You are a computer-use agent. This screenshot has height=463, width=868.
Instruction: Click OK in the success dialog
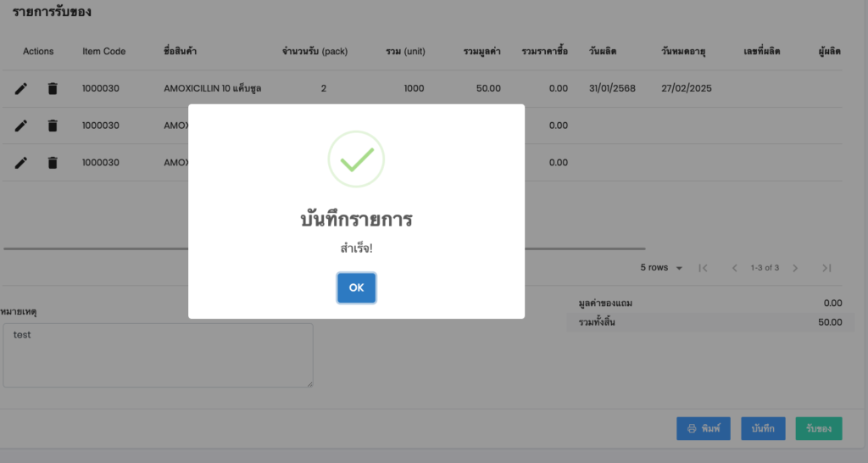point(356,287)
